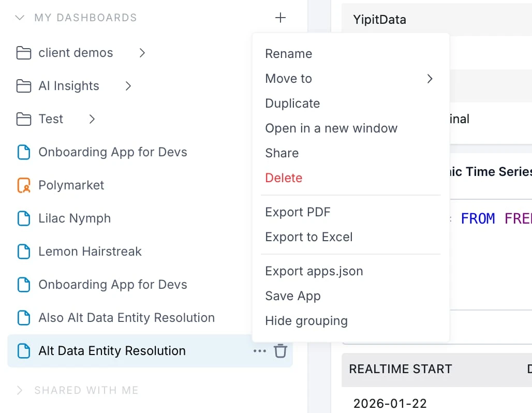The width and height of the screenshot is (532, 413).
Task: Select Export PDF from the context menu
Action: (298, 212)
